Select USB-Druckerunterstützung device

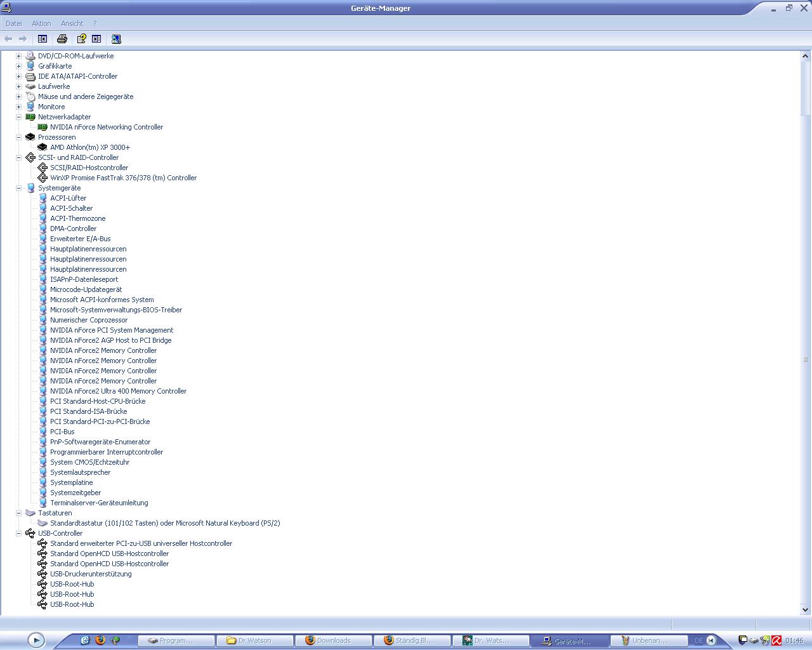pyautogui.click(x=91, y=574)
